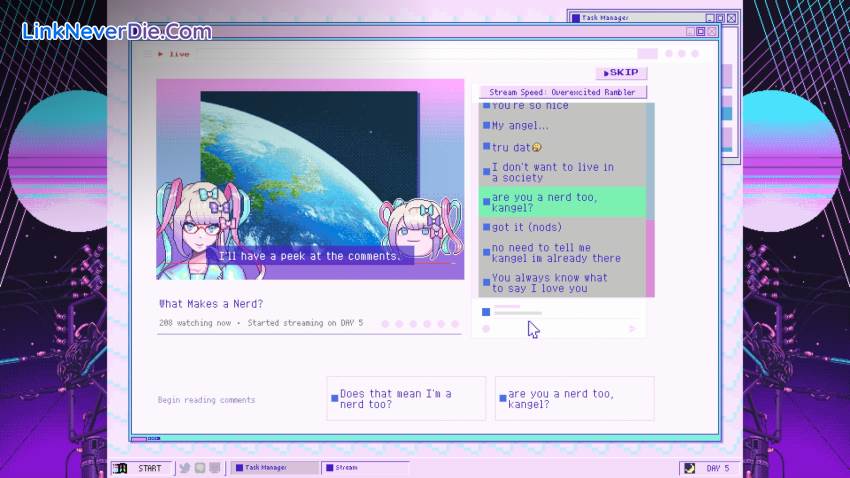Select comment "are you a nerd too, kangel?" in chat
850x478 pixels.
coord(562,202)
